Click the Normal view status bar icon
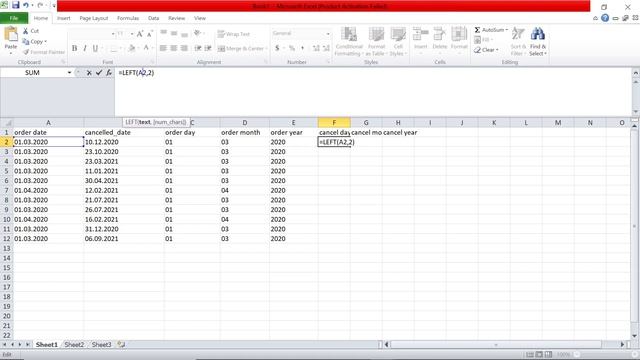The width and height of the screenshot is (640, 360). coord(530,355)
